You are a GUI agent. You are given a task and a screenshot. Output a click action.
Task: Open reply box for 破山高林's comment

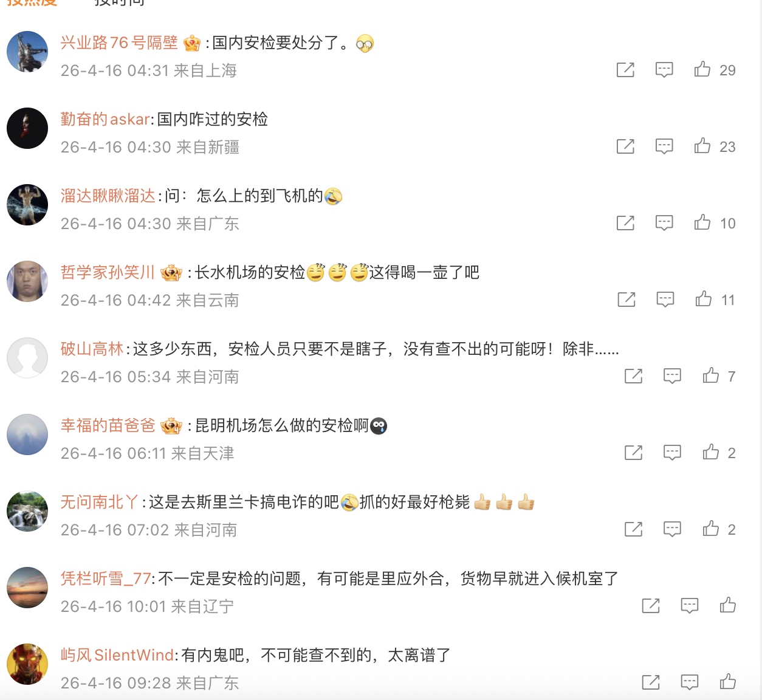pyautogui.click(x=672, y=376)
